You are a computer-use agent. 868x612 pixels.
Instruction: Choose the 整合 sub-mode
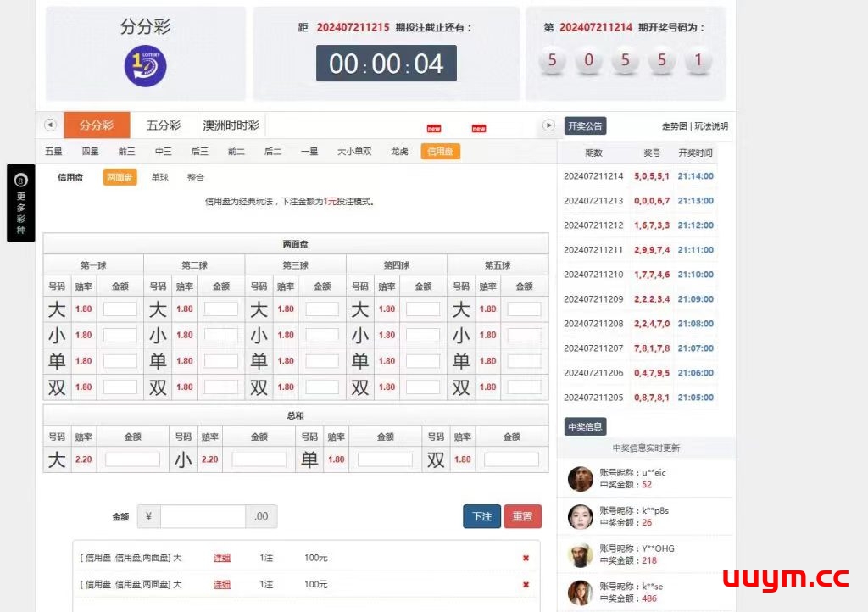[x=196, y=178]
